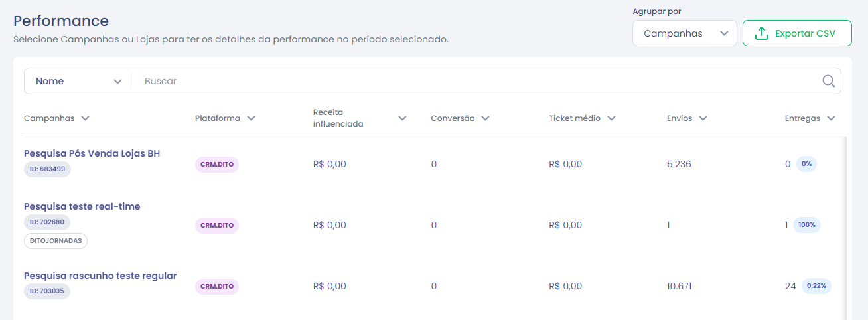Sort by Entregas column chevron
The image size is (868, 320).
pos(831,118)
